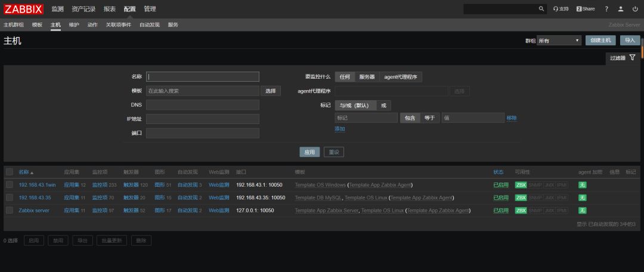Viewport: 644px width, 272px height.
Task: Select 服务器 monitored-by option
Action: click(x=367, y=77)
